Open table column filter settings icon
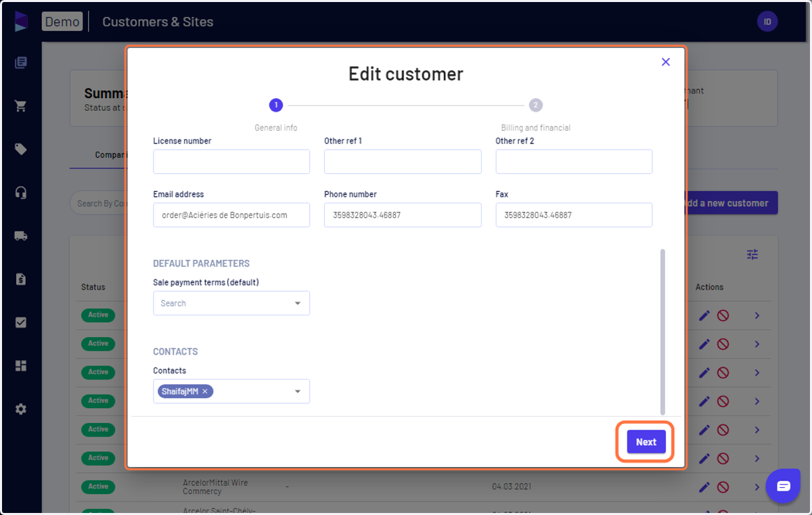The image size is (812, 515). pos(752,254)
